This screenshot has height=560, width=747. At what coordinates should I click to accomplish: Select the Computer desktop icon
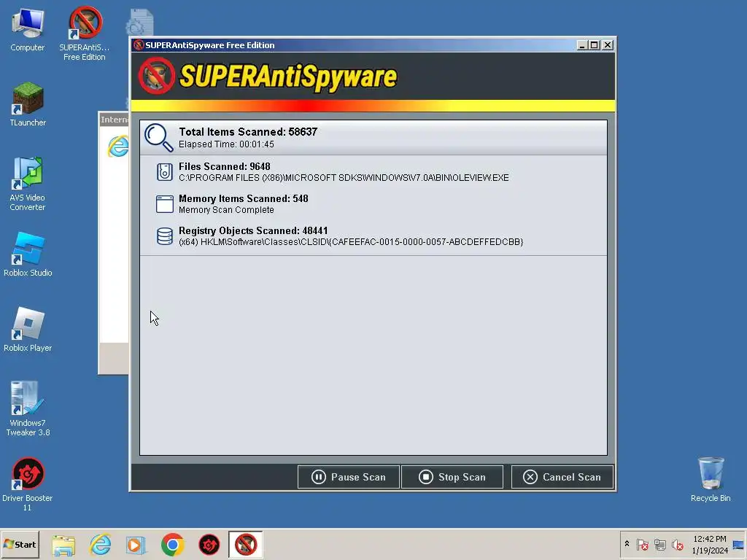coord(28,29)
